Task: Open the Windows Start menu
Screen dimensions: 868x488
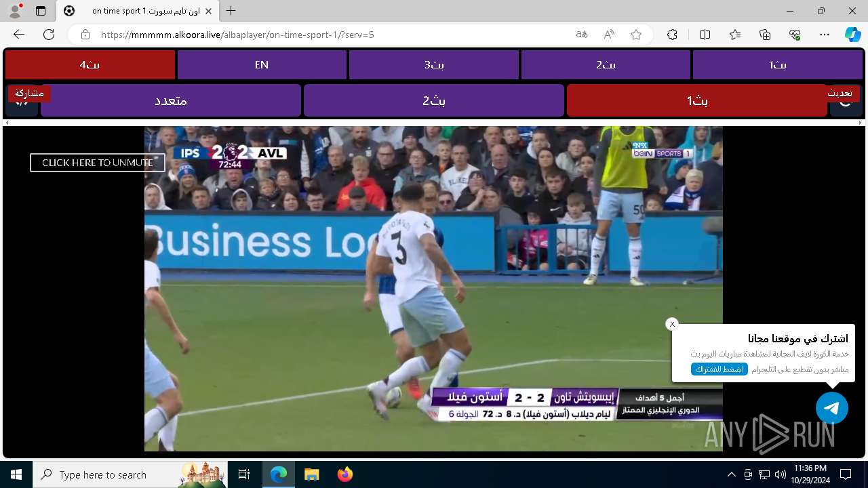Action: coord(16,474)
